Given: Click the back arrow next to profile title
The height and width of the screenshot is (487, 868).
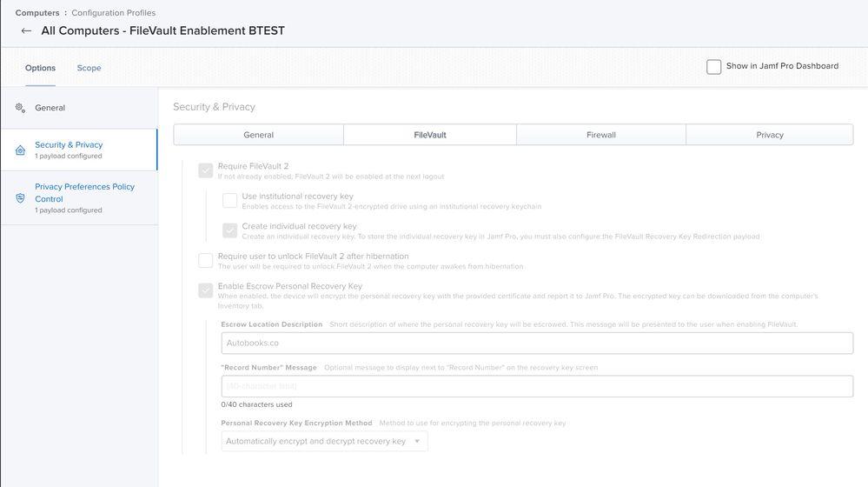Looking at the screenshot, I should coord(26,31).
